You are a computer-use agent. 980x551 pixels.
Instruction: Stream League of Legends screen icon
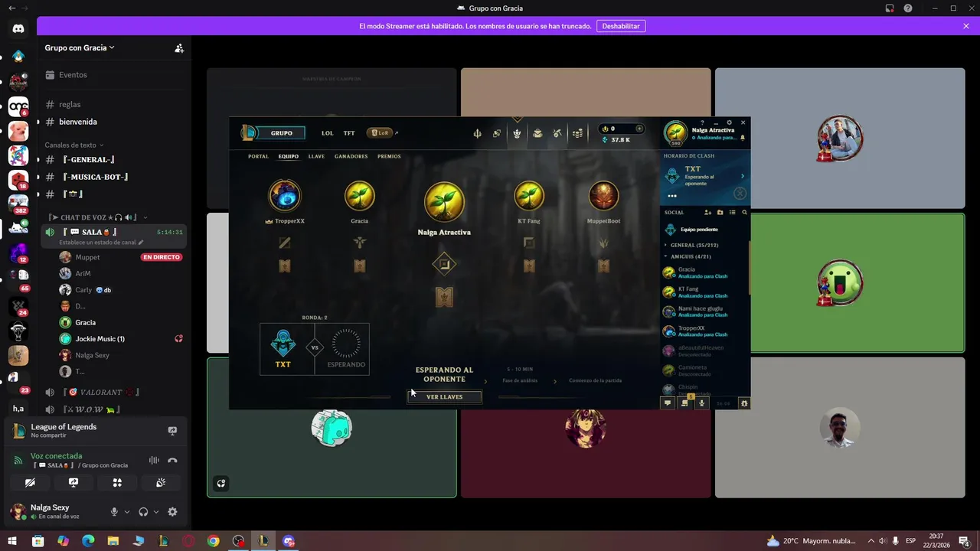[x=172, y=431]
